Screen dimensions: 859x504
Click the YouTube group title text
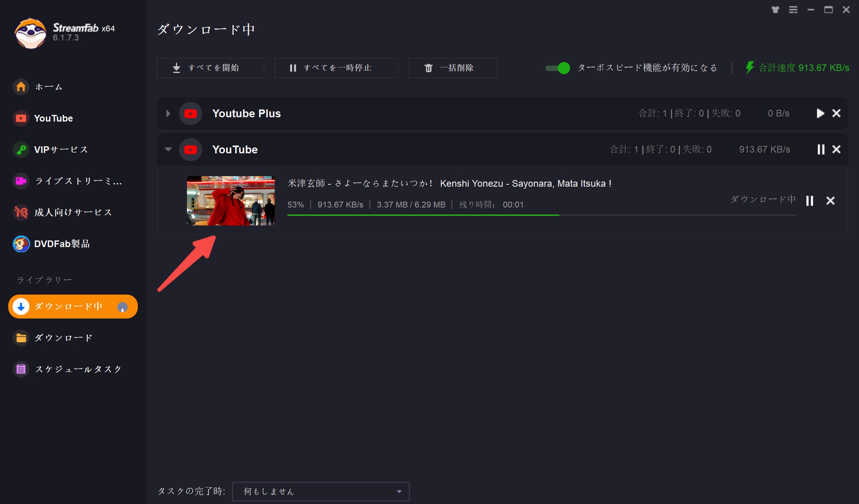coord(235,149)
